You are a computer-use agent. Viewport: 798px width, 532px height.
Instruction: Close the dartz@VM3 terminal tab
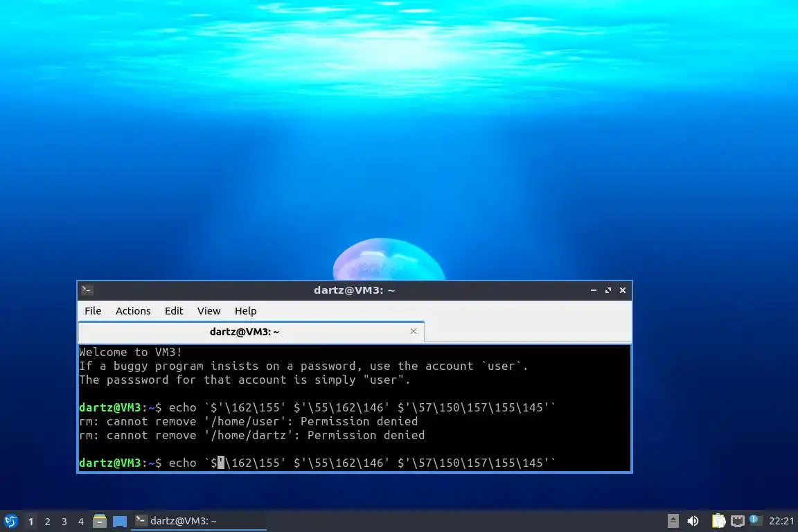414,331
